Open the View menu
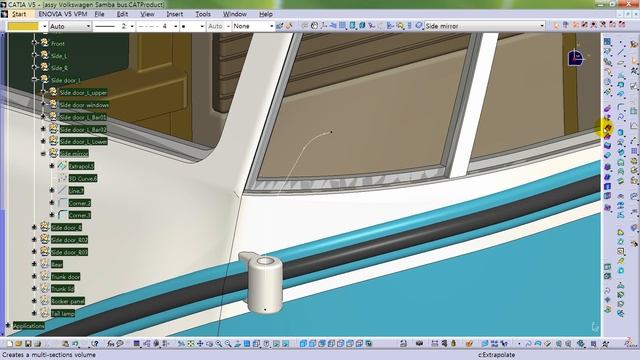 [147, 14]
